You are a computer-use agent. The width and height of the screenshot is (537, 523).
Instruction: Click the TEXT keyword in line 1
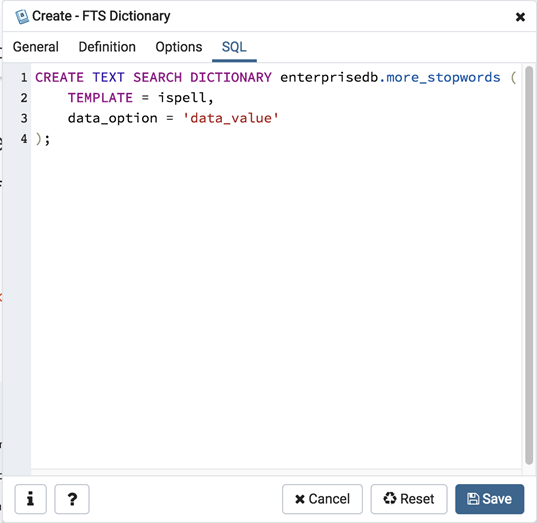tap(109, 77)
